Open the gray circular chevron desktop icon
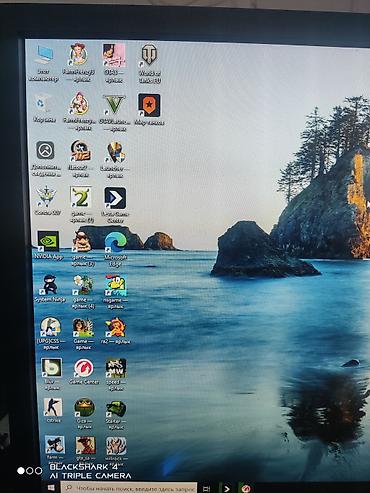 tap(46, 150)
